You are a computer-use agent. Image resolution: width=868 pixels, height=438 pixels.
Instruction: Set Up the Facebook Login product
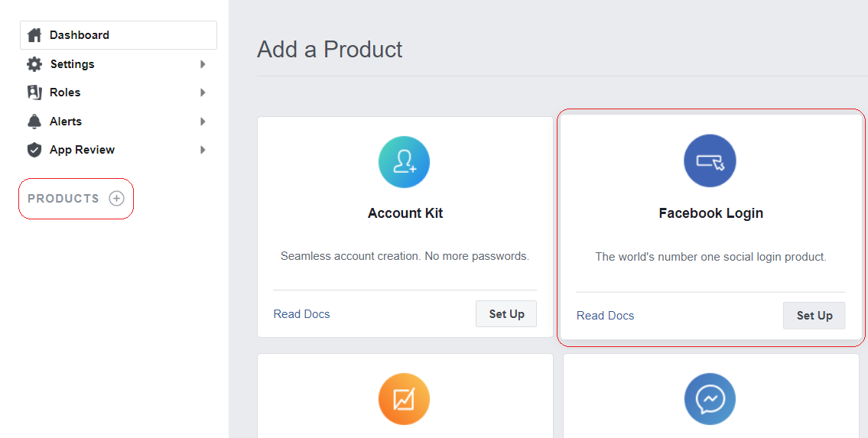click(x=814, y=315)
